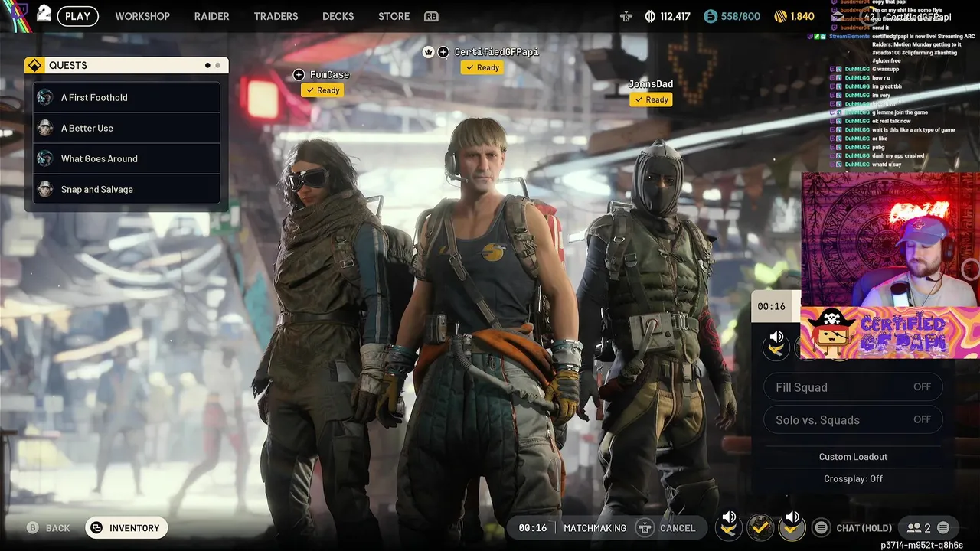Viewport: 980px width, 551px height.
Task: Switch to the STORE tab
Action: [394, 16]
